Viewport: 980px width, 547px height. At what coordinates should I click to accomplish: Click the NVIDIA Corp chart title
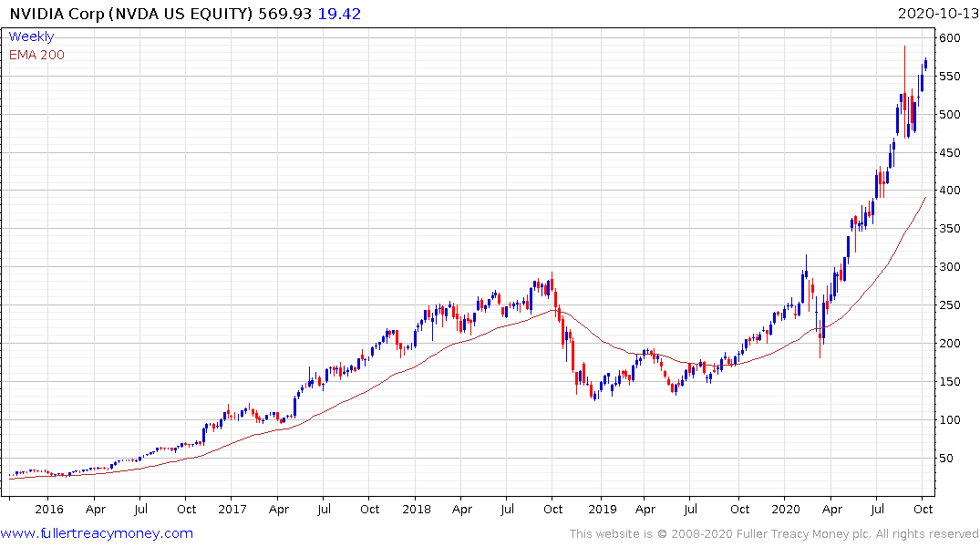[x=130, y=14]
